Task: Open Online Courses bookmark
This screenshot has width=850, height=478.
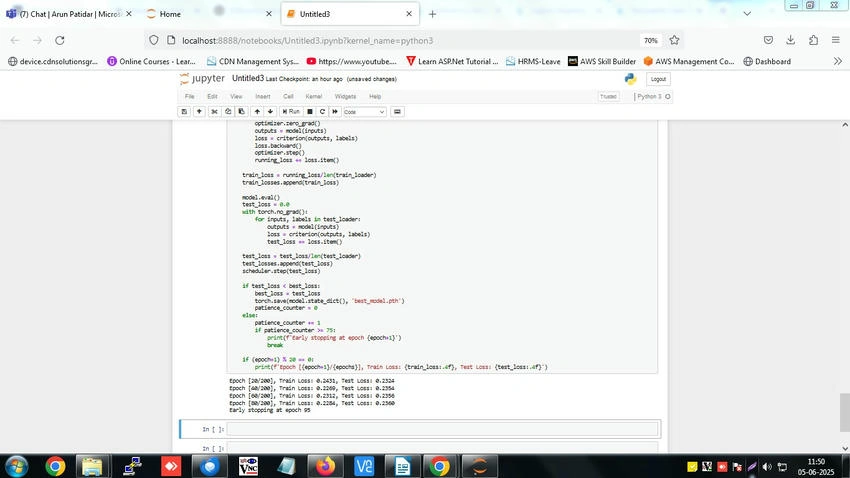Action: [152, 61]
